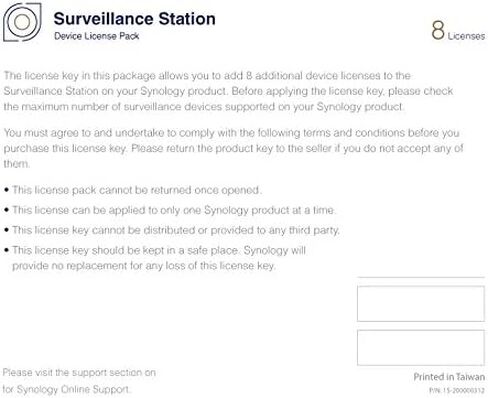This screenshot has height=398, width=488.
Task: Select "only one Synology product at a time" line
Action: (174, 210)
